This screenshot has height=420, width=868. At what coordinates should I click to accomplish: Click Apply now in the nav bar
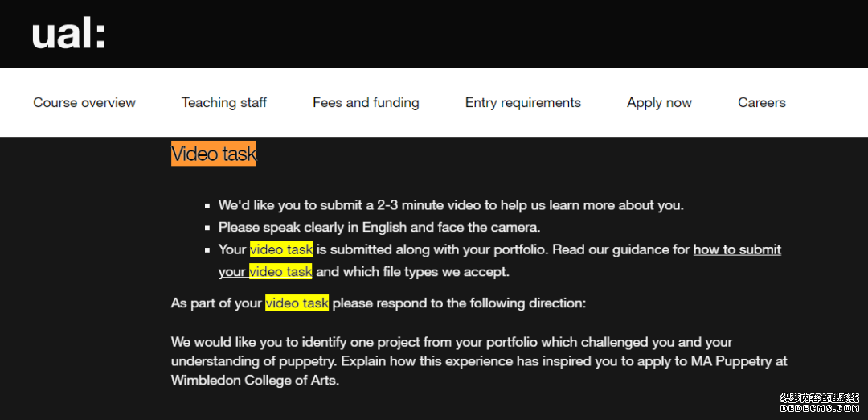point(659,102)
